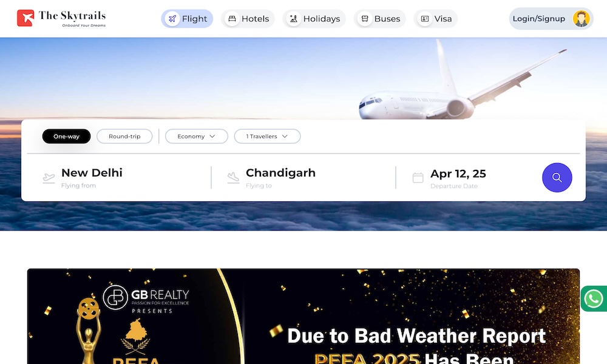Open the PEFA 2025 banner image
Image resolution: width=607 pixels, height=364 pixels.
303,316
